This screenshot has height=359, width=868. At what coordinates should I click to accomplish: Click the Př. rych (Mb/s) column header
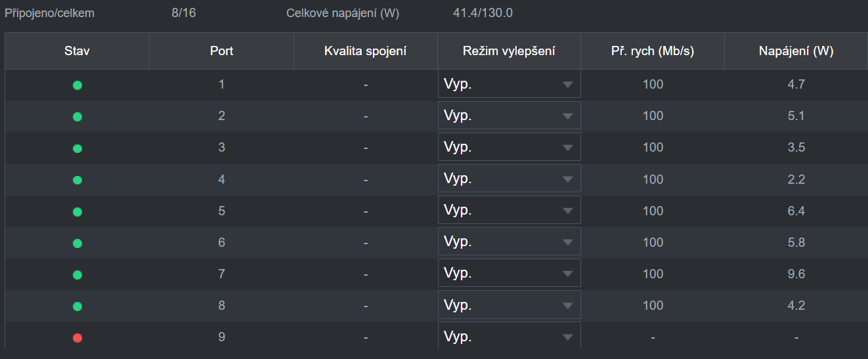click(x=653, y=51)
